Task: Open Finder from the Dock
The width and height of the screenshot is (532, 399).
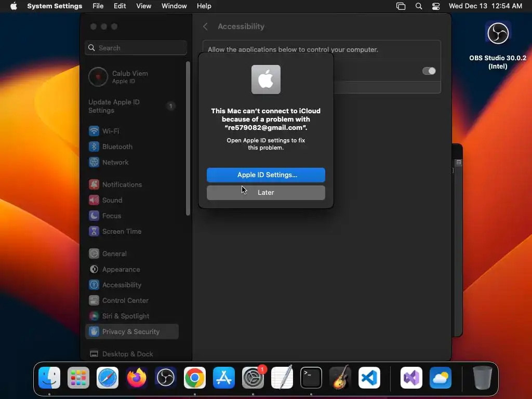Action: pyautogui.click(x=49, y=378)
